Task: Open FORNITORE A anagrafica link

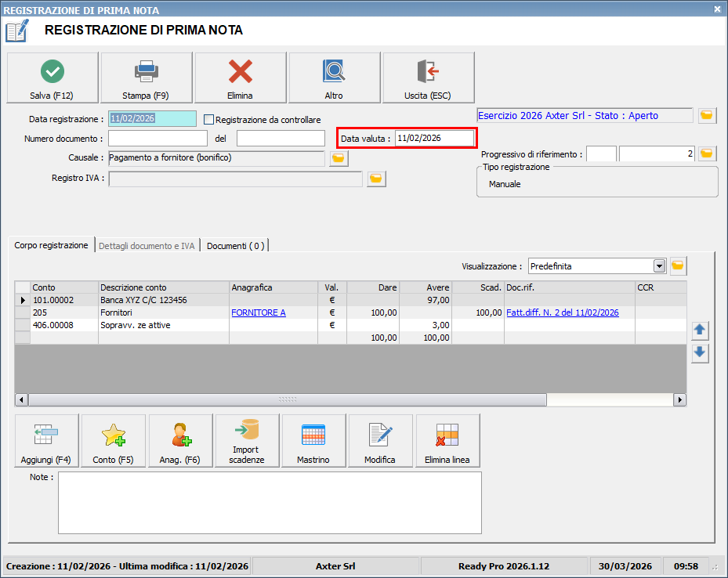Action: 259,312
